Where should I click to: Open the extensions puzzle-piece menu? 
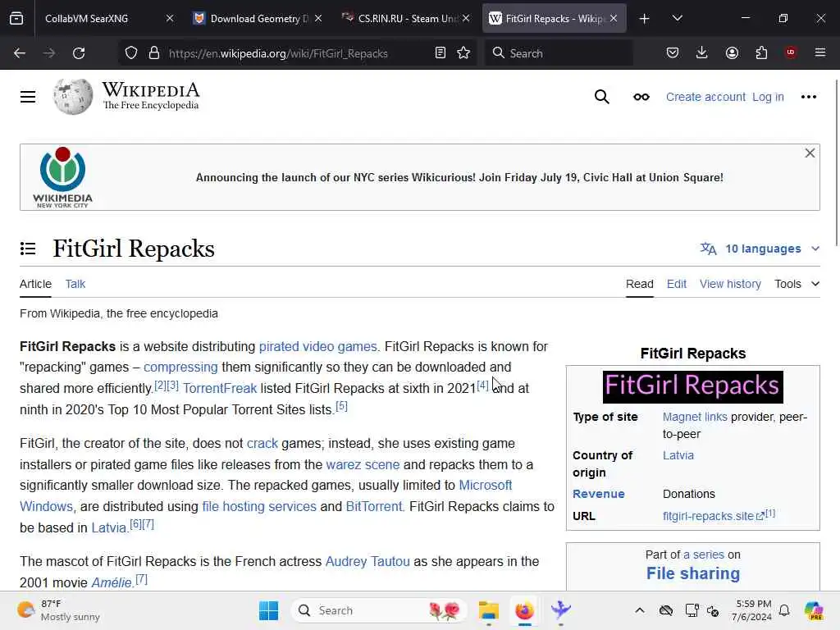[x=761, y=52]
